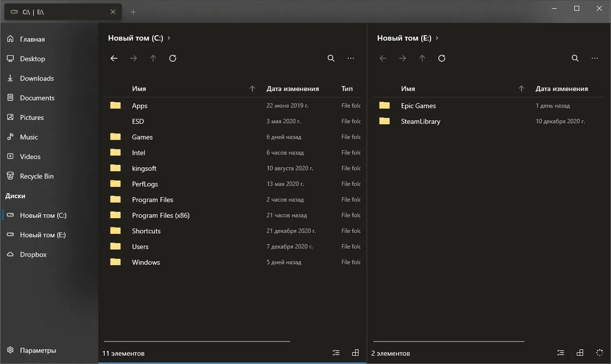The height and width of the screenshot is (364, 611).
Task: Open Downloads in the sidebar
Action: point(37,78)
